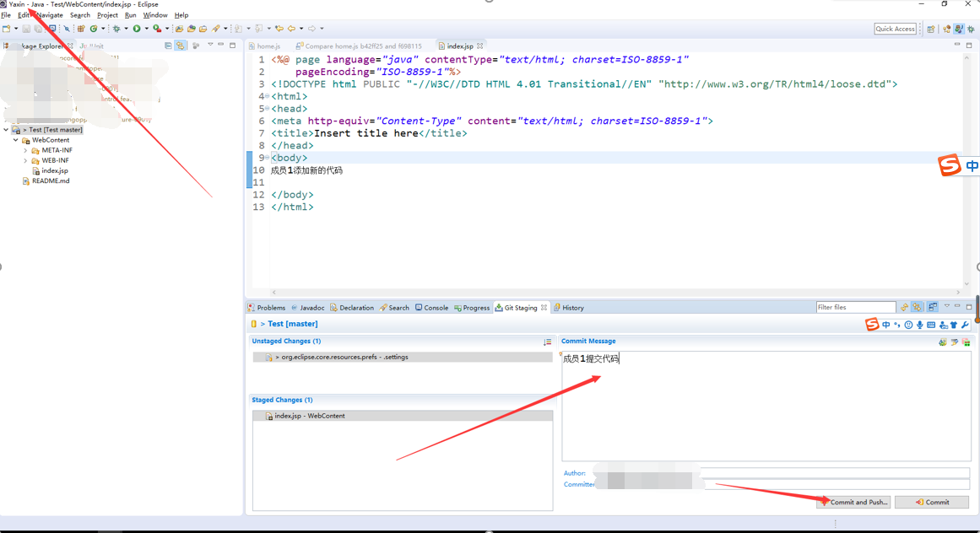This screenshot has width=980, height=533.
Task: Open the Debug button dropdown arrow
Action: (x=127, y=29)
